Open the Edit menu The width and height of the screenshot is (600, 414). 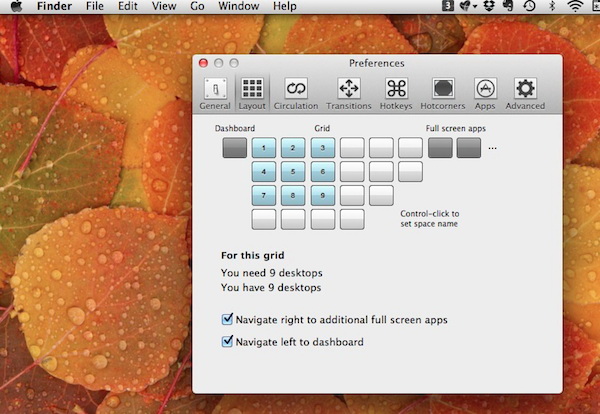[x=128, y=6]
